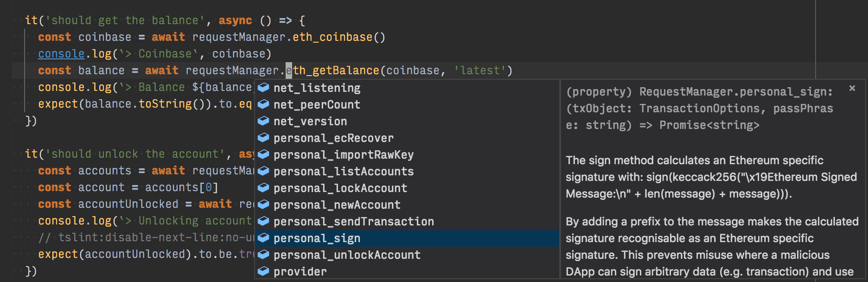Click the cube icon beside net_peerCount
This screenshot has width=868, height=282.
pyautogui.click(x=263, y=104)
